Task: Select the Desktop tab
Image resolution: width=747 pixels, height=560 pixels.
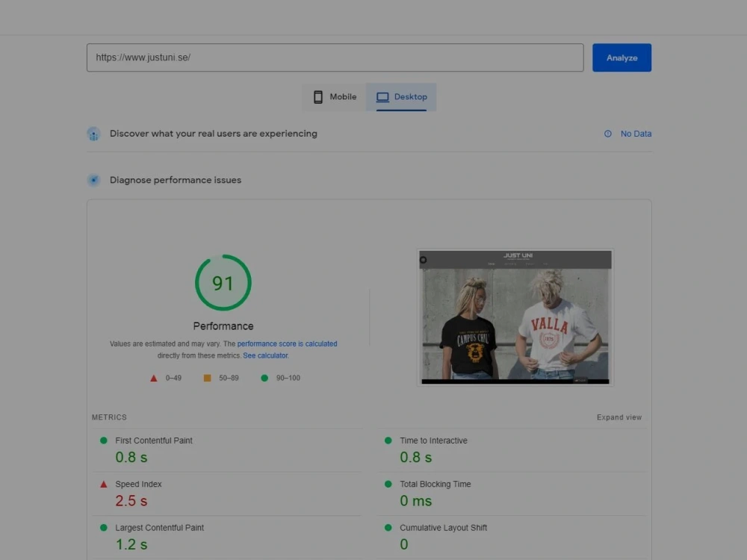Action: coord(401,97)
